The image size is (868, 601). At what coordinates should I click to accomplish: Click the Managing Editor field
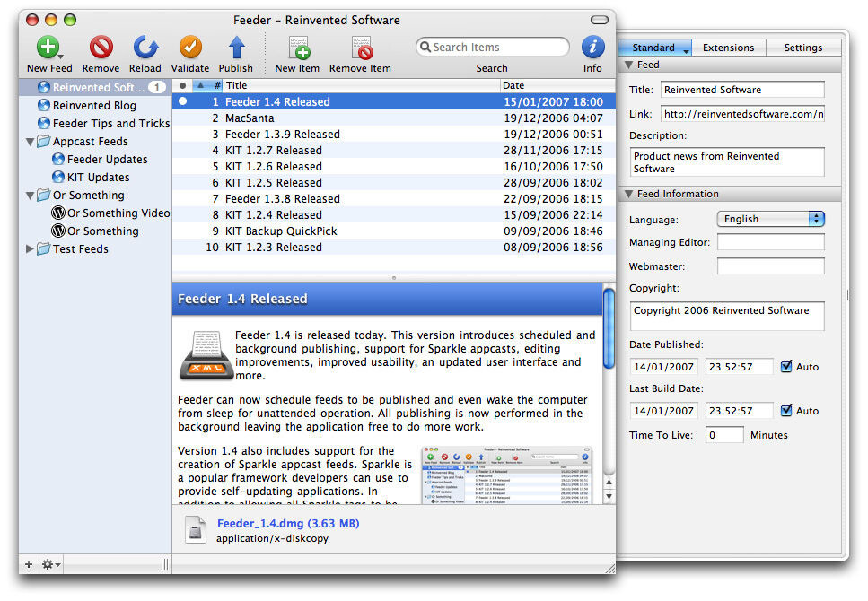(x=770, y=242)
